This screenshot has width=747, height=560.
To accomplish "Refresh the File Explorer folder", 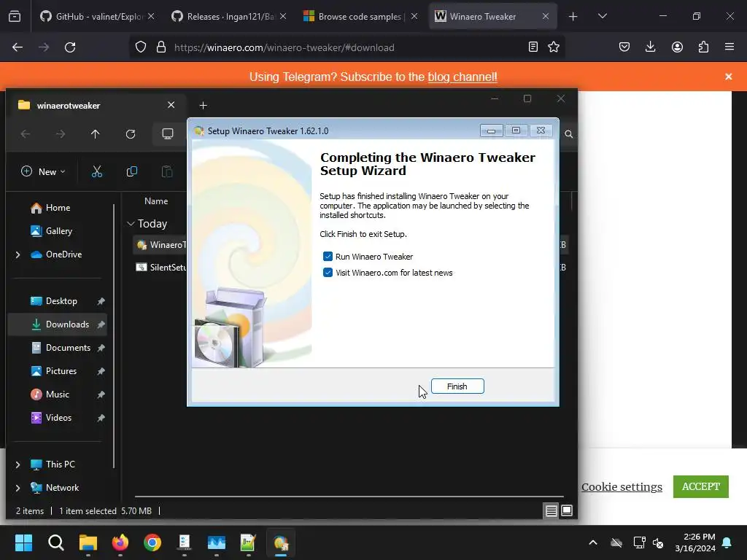I will tap(131, 134).
